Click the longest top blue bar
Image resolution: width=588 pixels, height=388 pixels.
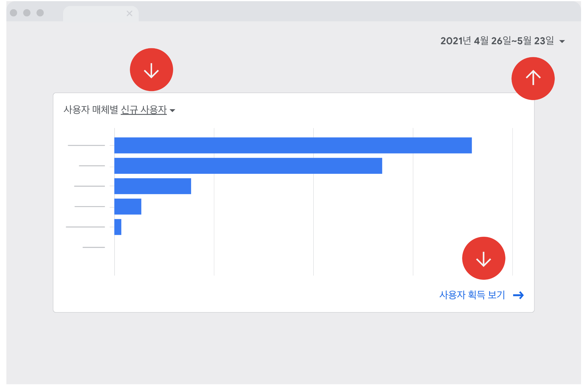(293, 145)
